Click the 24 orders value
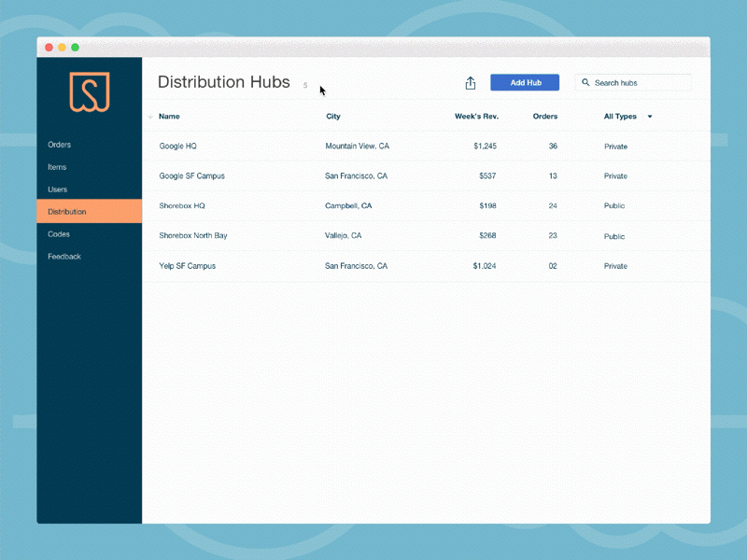The image size is (747, 560). (x=553, y=205)
